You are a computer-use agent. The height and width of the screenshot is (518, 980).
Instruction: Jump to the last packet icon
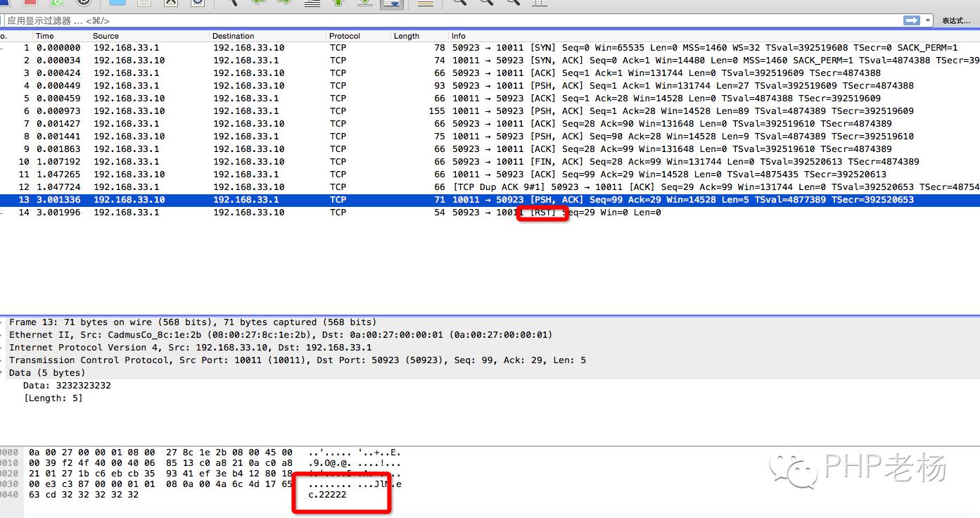click(x=364, y=2)
